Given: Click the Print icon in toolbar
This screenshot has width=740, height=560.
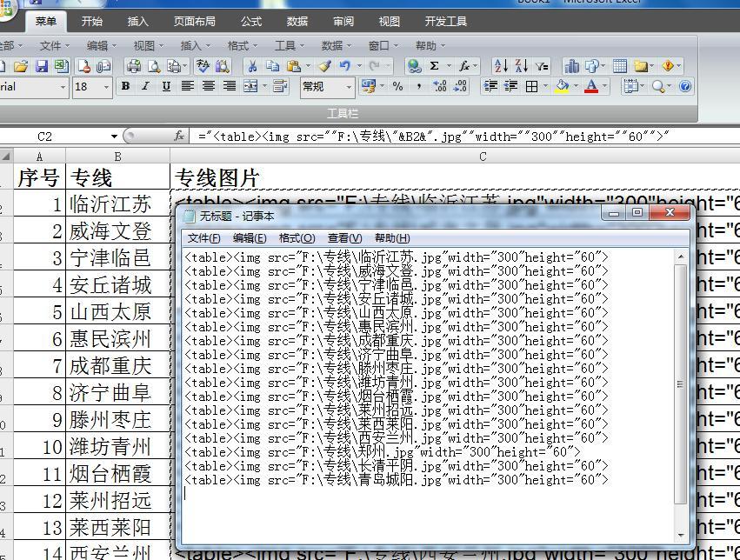Looking at the screenshot, I should click(134, 66).
